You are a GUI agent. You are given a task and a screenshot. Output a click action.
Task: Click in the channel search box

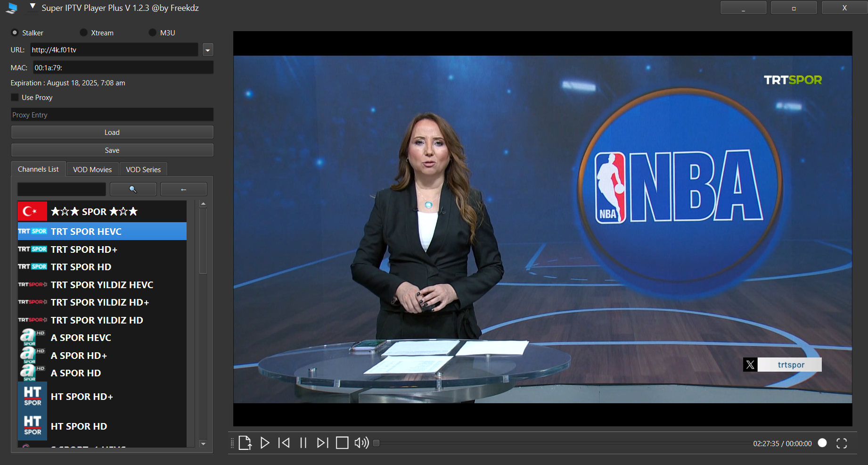[62, 189]
